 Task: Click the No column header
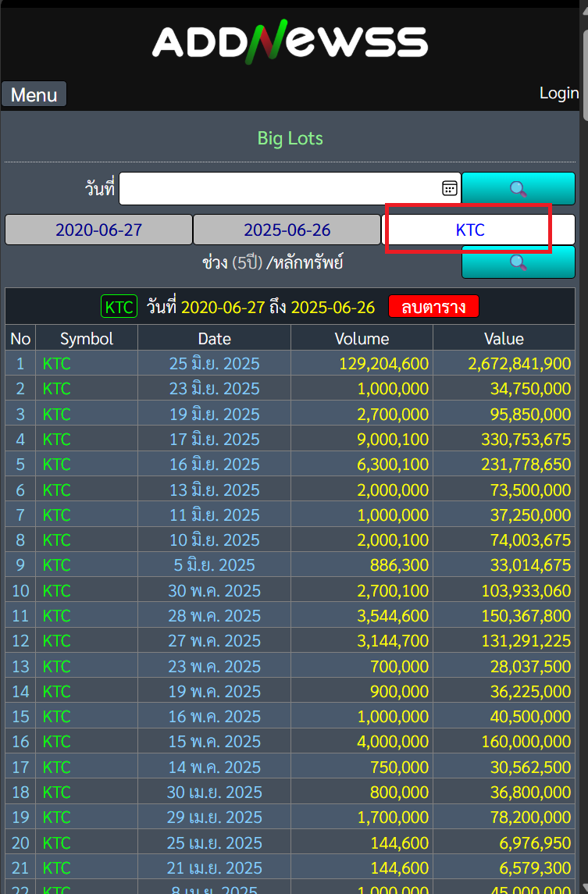(20, 338)
